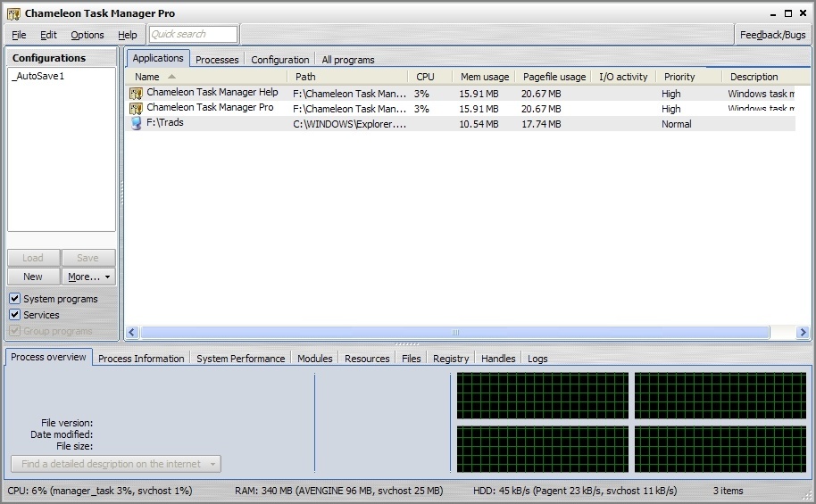Open the Edit menu

[x=48, y=35]
